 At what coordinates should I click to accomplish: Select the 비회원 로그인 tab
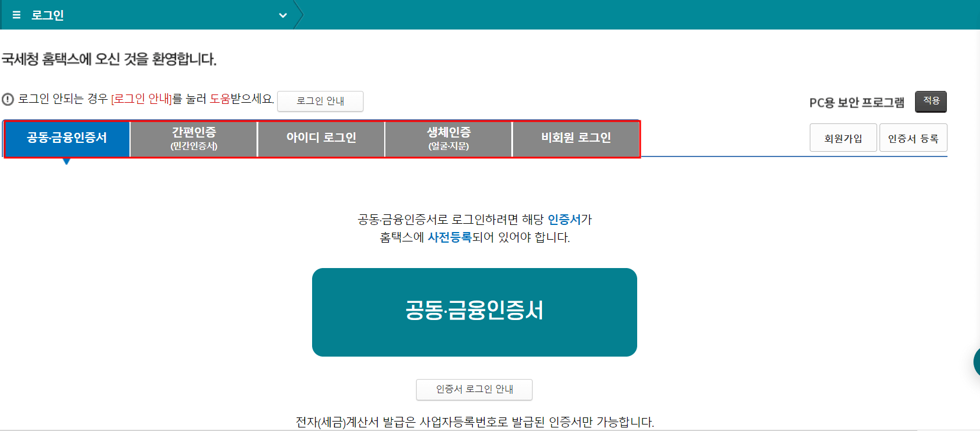[576, 138]
